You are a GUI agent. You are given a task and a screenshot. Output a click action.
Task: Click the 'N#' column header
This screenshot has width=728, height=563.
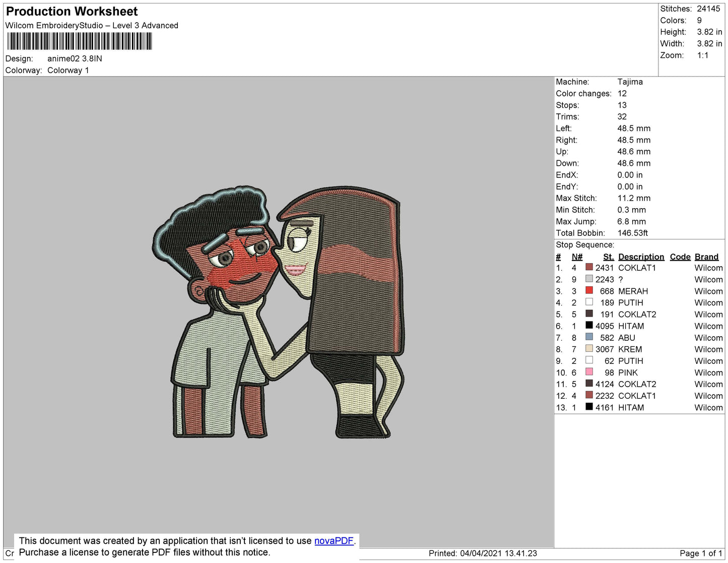577,257
